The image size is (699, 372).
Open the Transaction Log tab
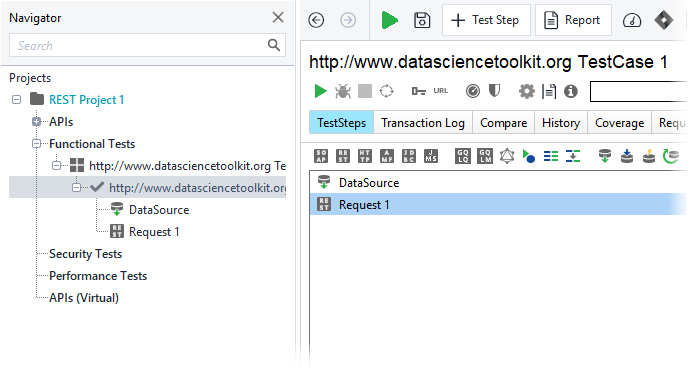click(423, 123)
